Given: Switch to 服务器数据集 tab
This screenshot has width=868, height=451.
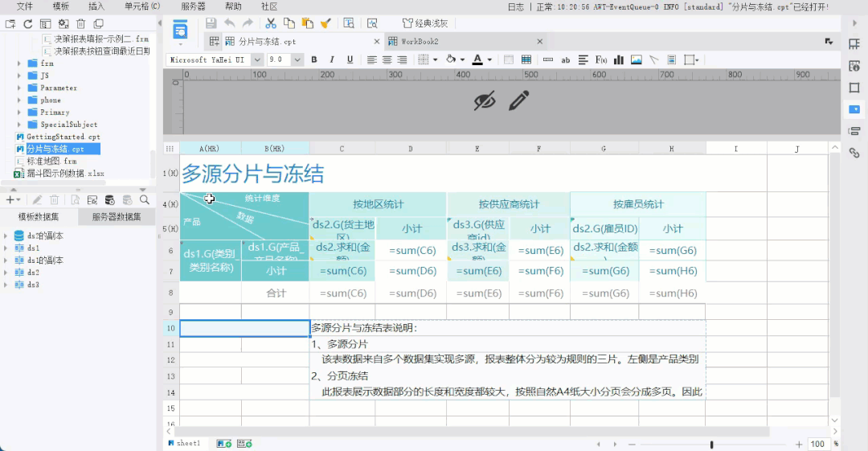Looking at the screenshot, I should pos(117,216).
